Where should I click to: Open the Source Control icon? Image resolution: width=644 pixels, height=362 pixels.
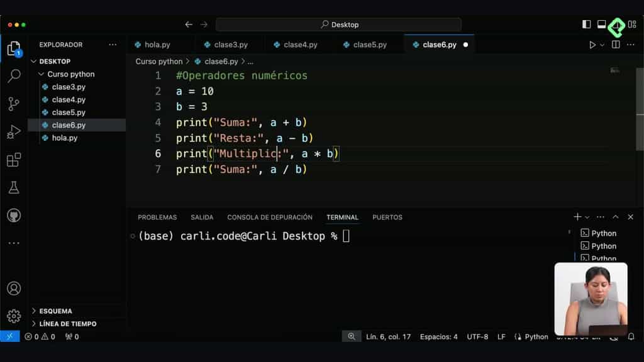[x=14, y=104]
